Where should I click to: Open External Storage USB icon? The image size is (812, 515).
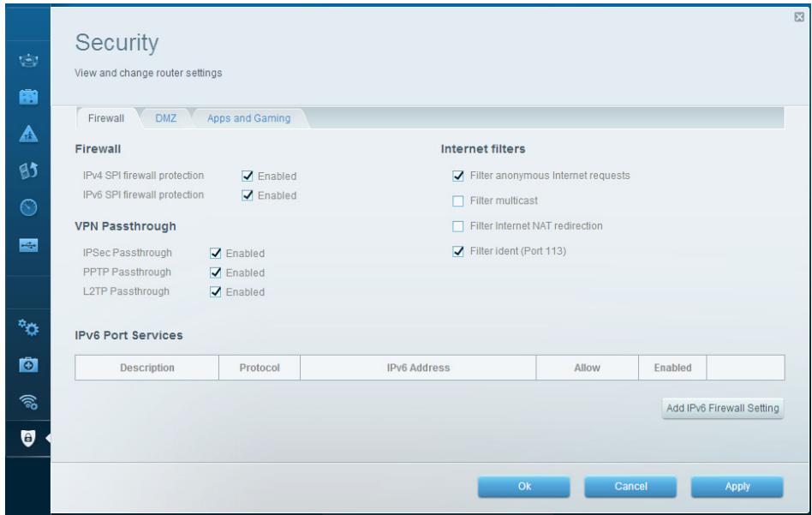coord(28,245)
